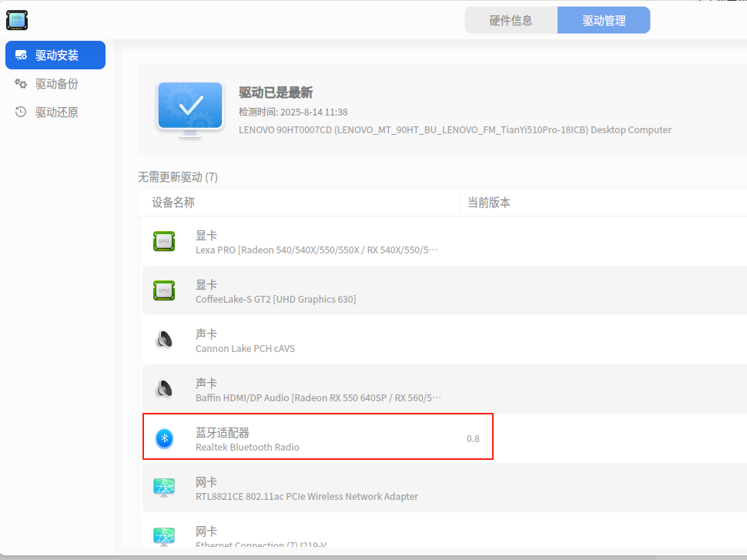Open the 驱动安装 sidebar item
Screen dimensions: 747x560
[x=55, y=55]
